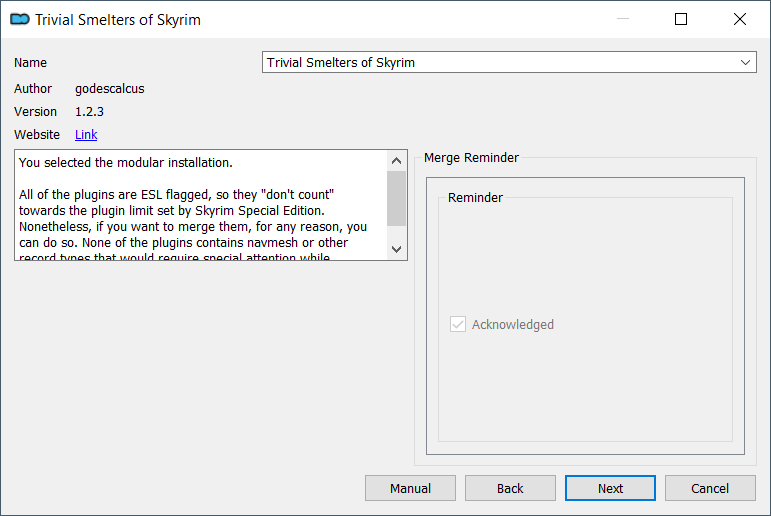Click the Name field label
The height and width of the screenshot is (516, 771).
[30, 62]
